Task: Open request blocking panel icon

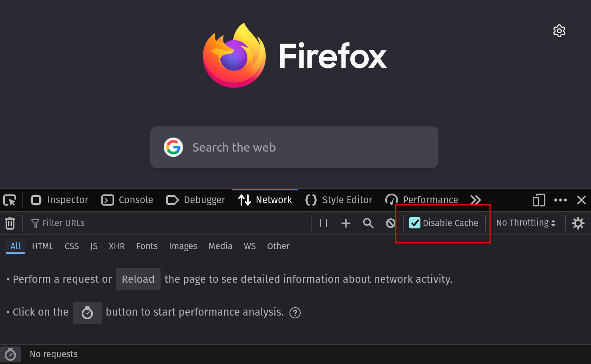Action: pos(390,223)
